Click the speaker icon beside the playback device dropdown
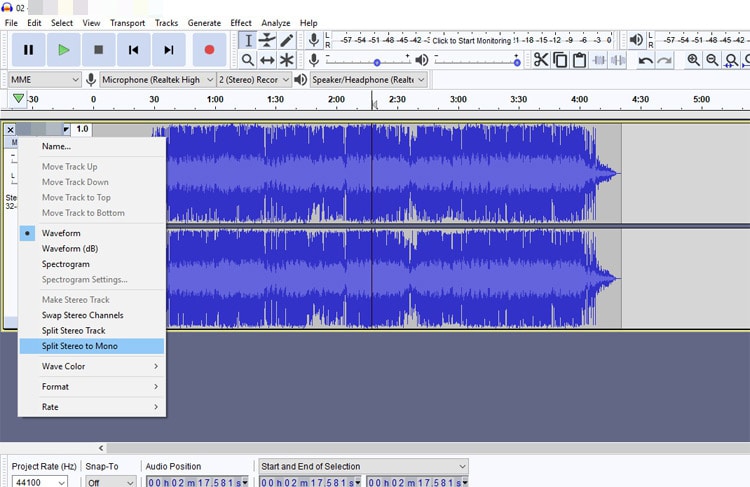 click(300, 79)
